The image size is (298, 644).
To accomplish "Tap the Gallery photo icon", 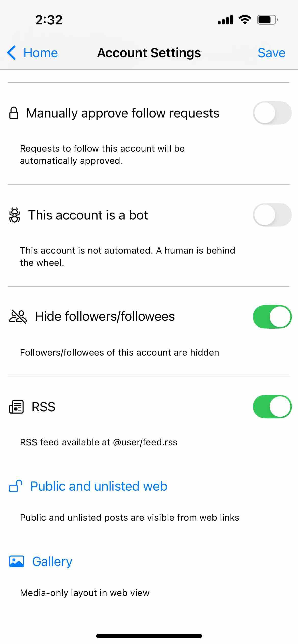I will pos(17,561).
